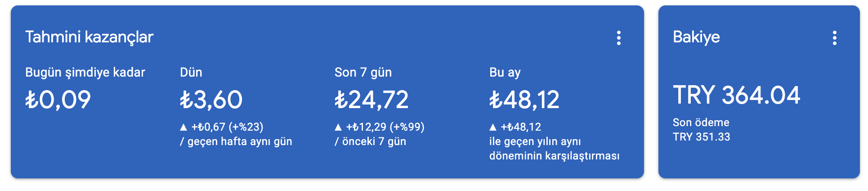Select the Bu ay label

coord(505,73)
